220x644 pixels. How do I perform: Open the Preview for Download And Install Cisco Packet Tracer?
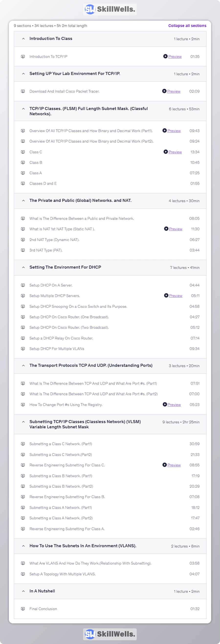(174, 91)
